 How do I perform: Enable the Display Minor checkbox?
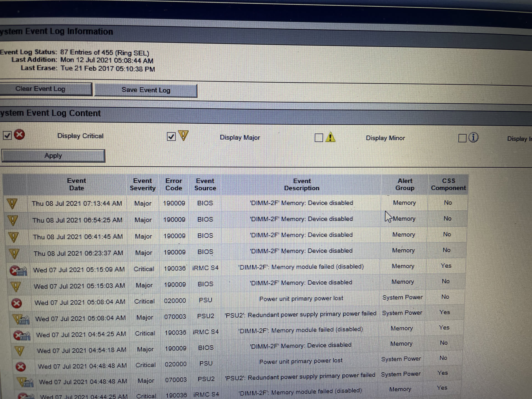319,138
